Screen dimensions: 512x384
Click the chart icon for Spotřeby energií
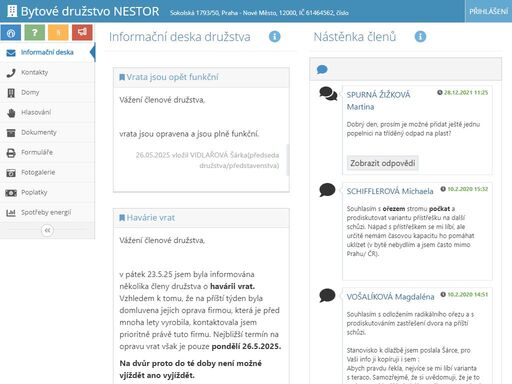tap(11, 213)
